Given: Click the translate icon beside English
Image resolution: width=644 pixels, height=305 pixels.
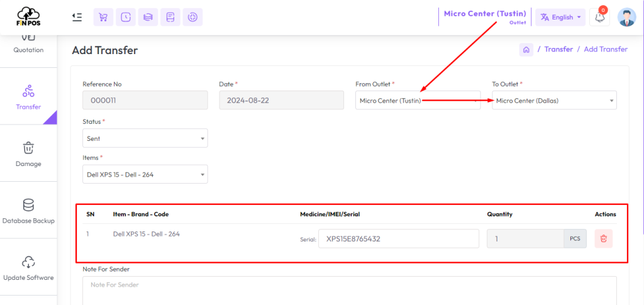Looking at the screenshot, I should pyautogui.click(x=545, y=17).
